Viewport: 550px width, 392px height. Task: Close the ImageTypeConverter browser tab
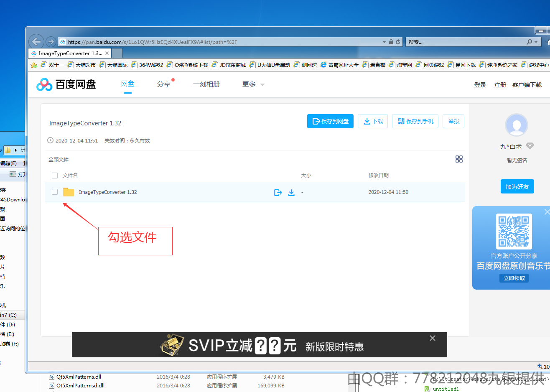click(x=107, y=53)
